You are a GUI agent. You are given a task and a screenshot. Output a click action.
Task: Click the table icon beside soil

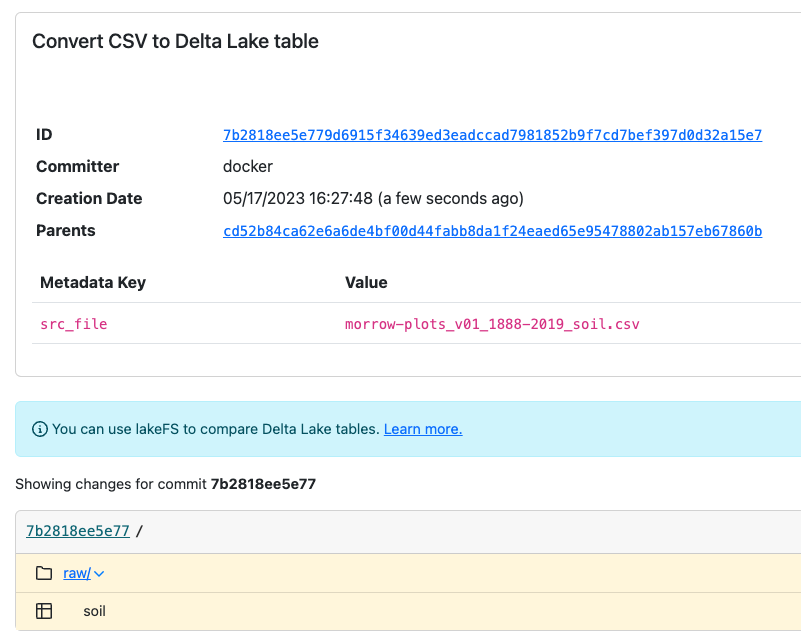point(44,611)
